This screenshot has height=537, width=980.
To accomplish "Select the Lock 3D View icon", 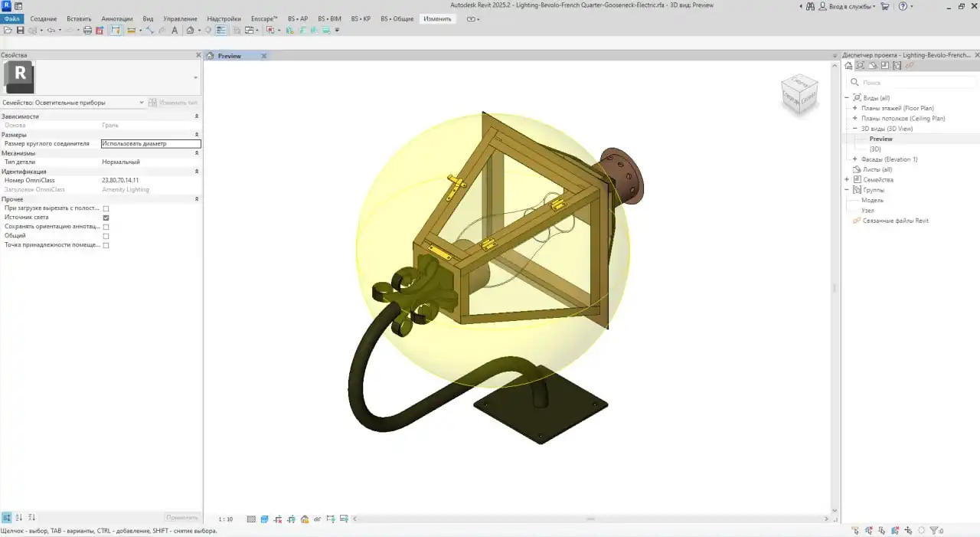I will coord(304,519).
